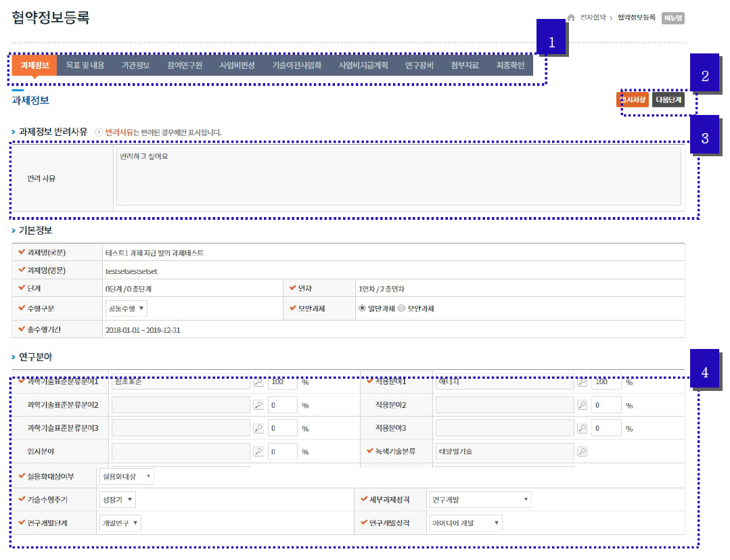Switch to the 참여연구원 tab
This screenshot has height=560, width=730.
coord(185,65)
